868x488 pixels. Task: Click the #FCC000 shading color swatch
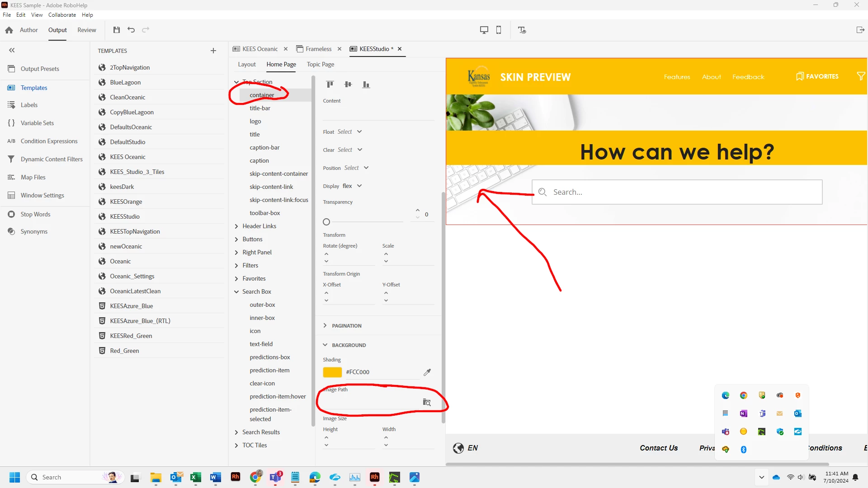click(x=332, y=372)
